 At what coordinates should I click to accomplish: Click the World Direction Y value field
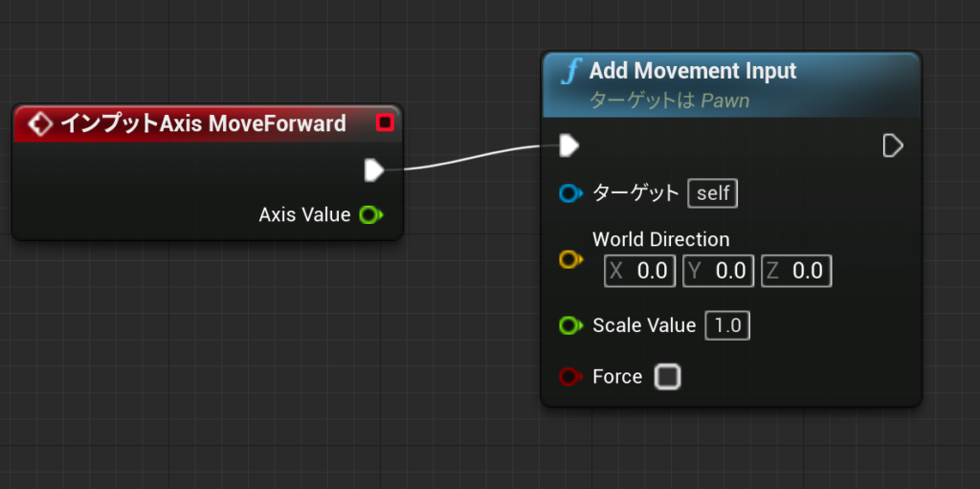pyautogui.click(x=718, y=271)
